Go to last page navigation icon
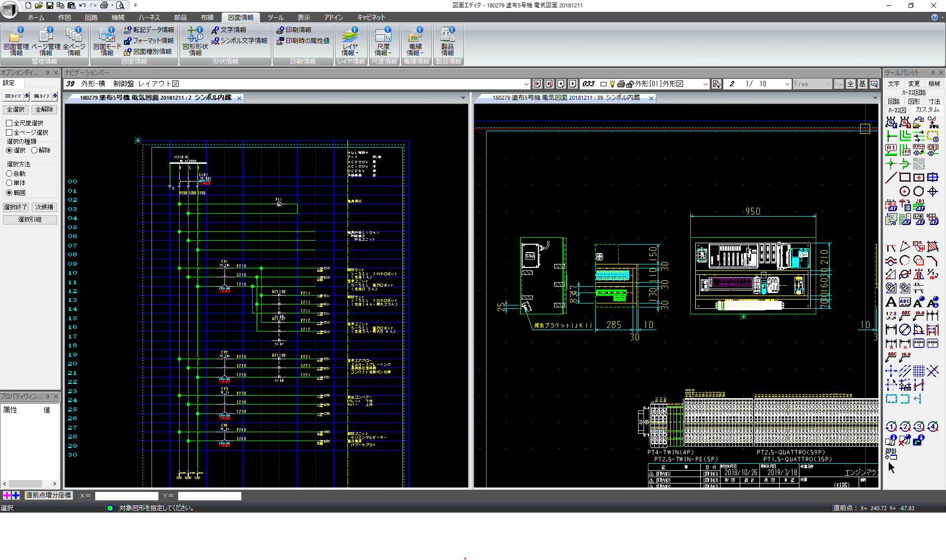 (x=549, y=84)
